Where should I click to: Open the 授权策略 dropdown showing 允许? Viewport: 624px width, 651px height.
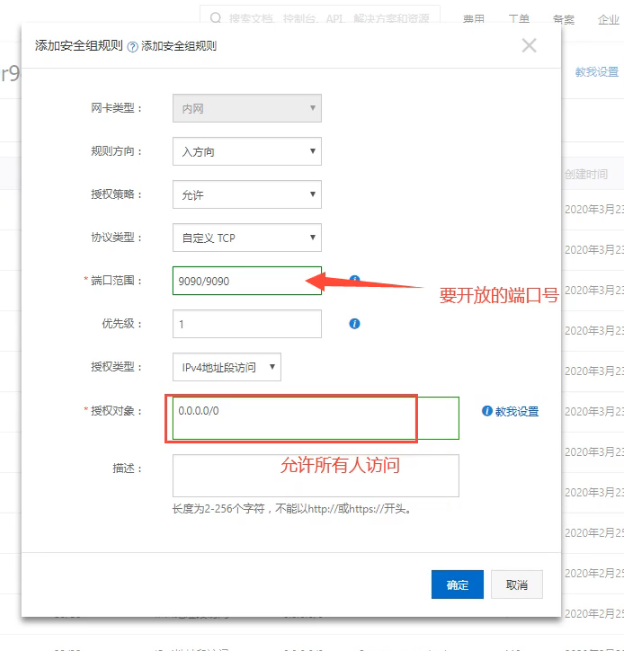click(247, 195)
